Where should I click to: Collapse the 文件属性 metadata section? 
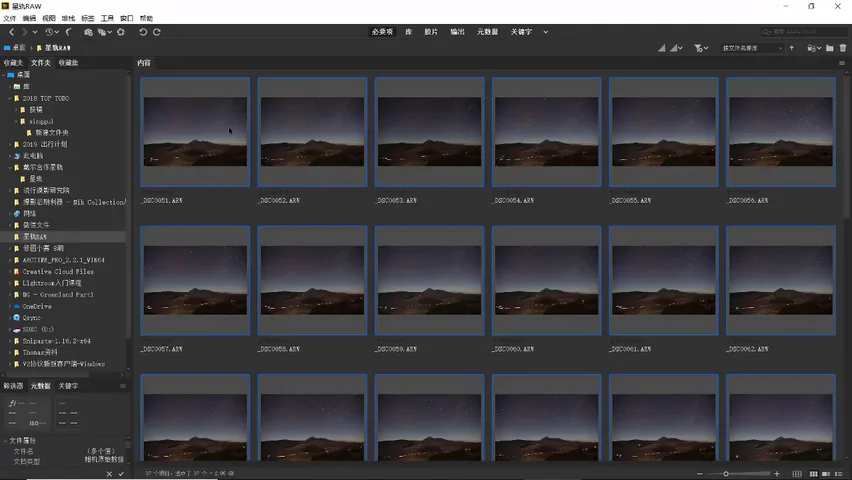point(5,441)
